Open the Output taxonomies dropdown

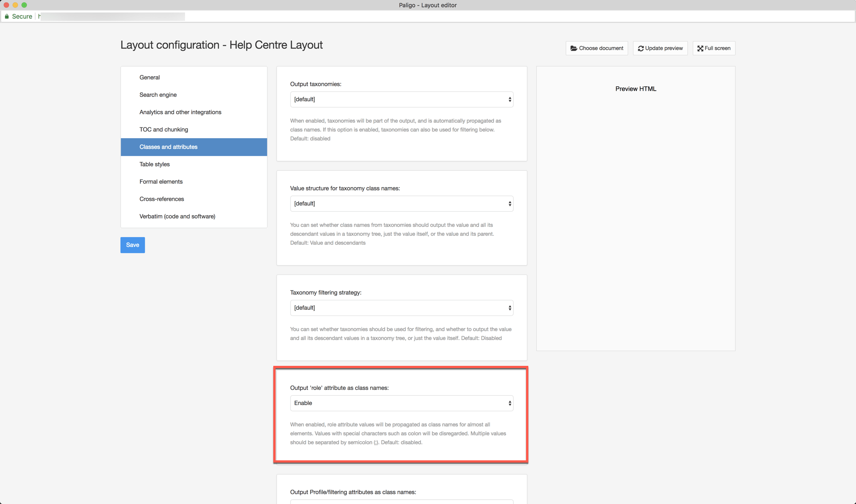tap(401, 99)
